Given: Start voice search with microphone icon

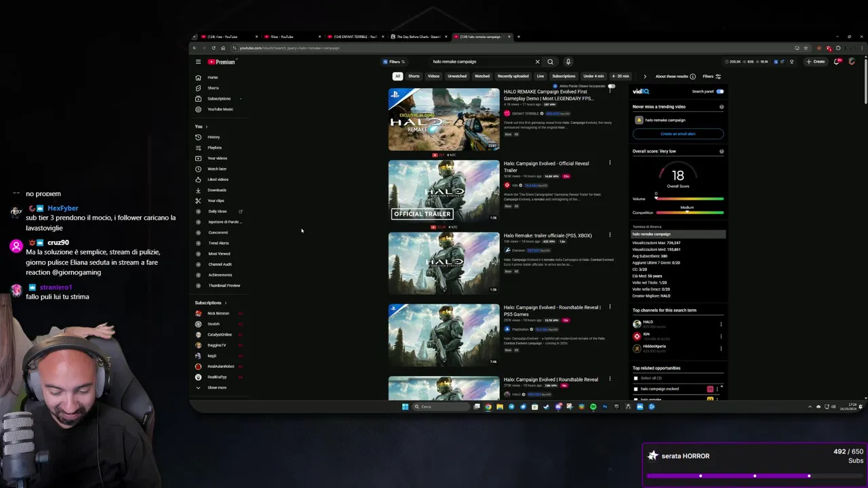Looking at the screenshot, I should (x=568, y=62).
